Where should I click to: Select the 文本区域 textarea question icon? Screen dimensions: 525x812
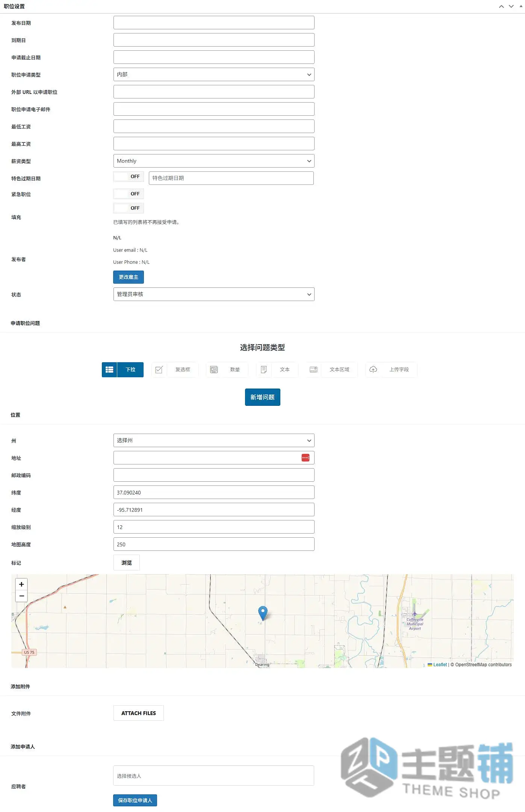(313, 369)
